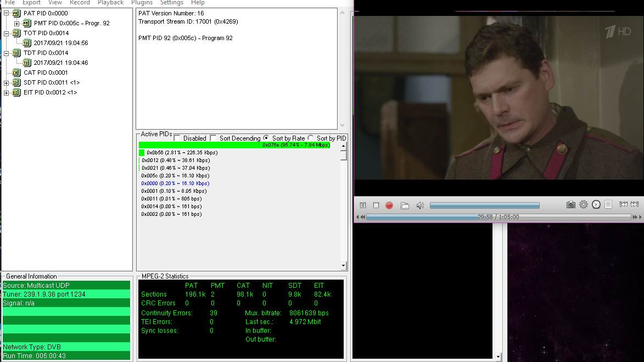Click the SDT PID 0x0011 node icon

16,82
